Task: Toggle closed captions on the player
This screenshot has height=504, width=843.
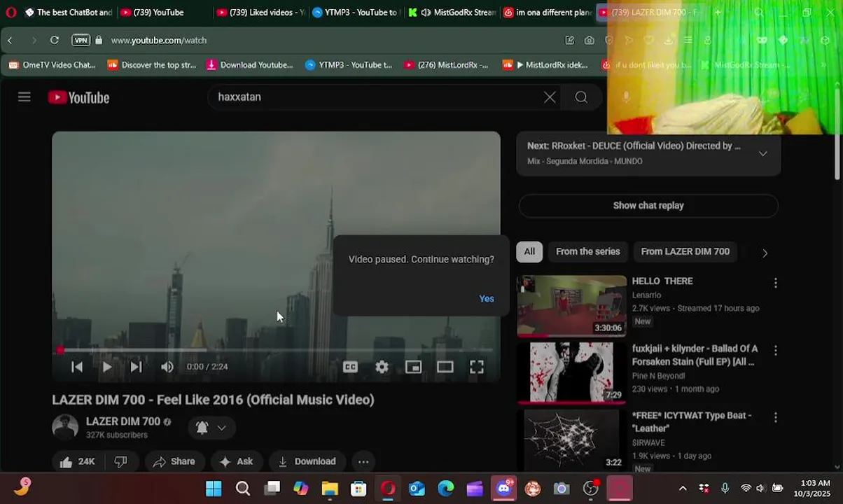Action: tap(350, 367)
